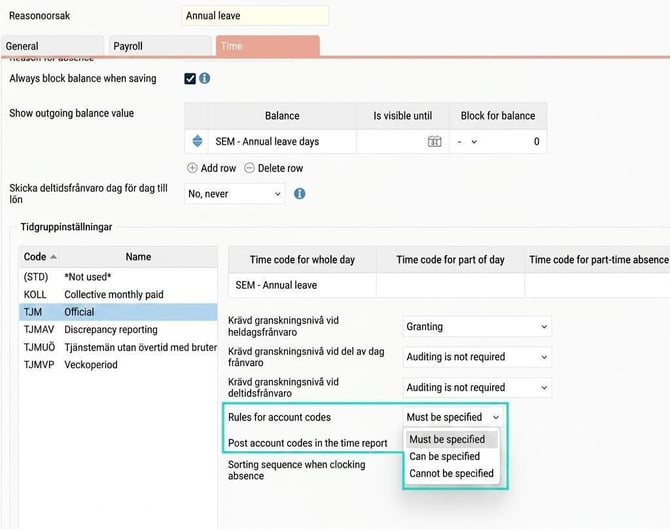Open the No, never dropdown

(x=235, y=194)
